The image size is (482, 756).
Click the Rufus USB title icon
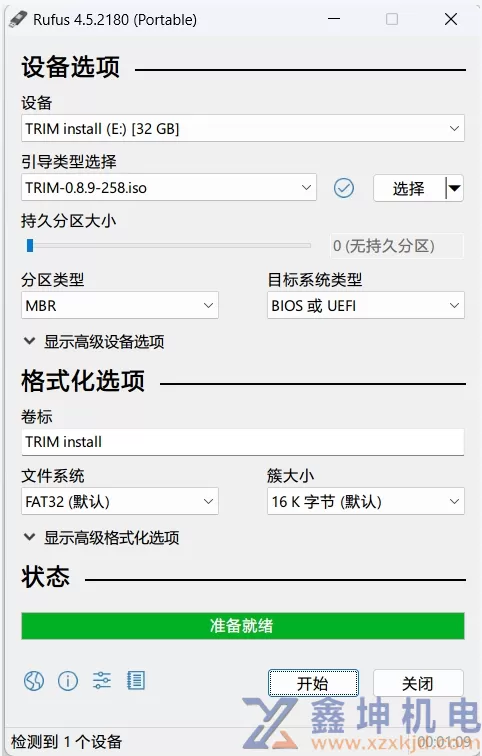[18, 19]
